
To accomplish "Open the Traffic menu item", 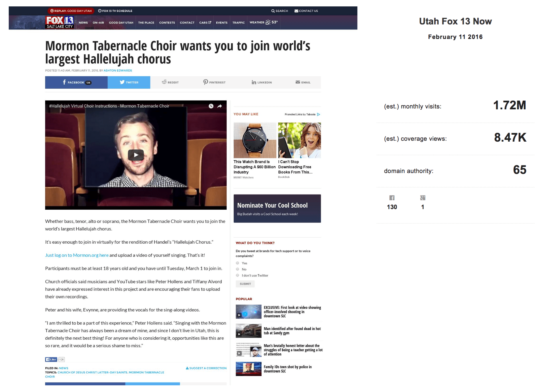I will tap(238, 23).
